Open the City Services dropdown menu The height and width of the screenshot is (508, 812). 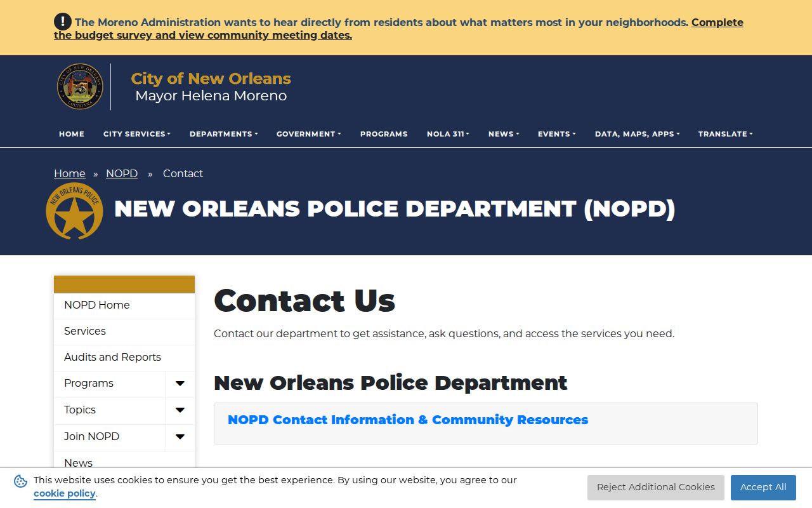click(x=137, y=134)
